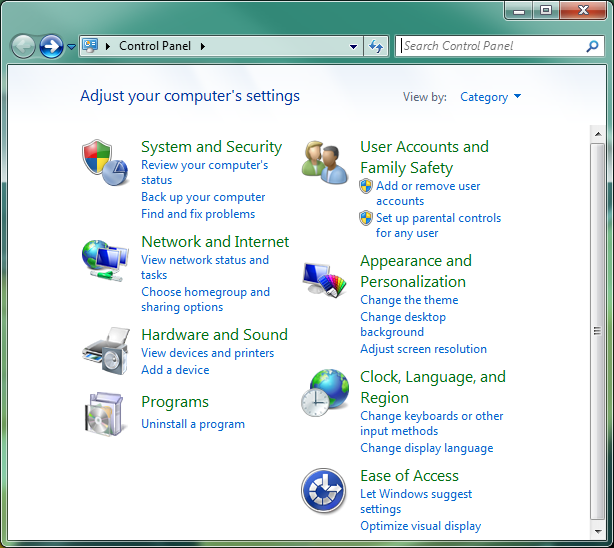614x548 pixels.
Task: Click Change keyboards or other input methods
Action: pos(432,423)
